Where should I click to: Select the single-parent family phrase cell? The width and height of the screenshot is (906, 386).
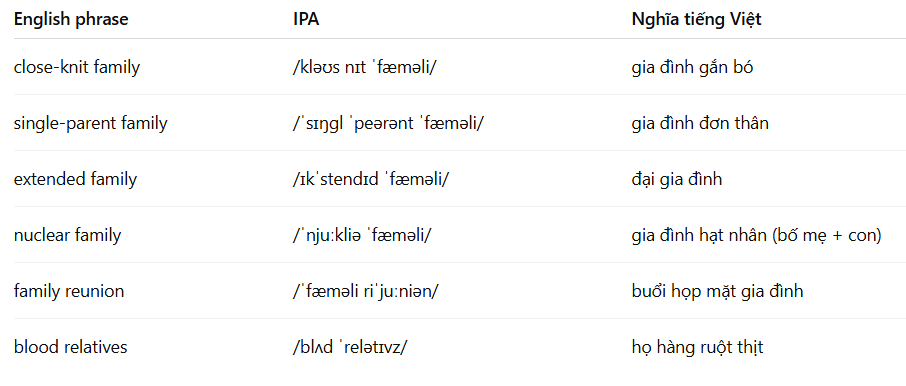coord(91,124)
